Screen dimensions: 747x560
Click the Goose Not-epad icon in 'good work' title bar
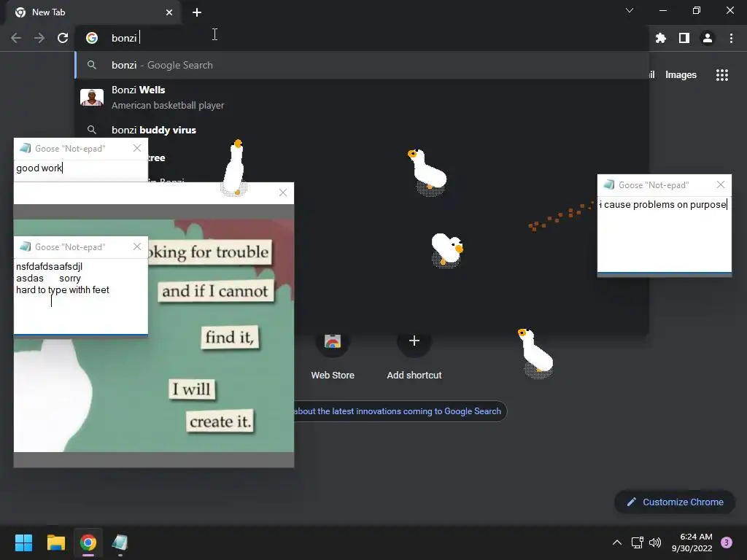[x=26, y=148]
